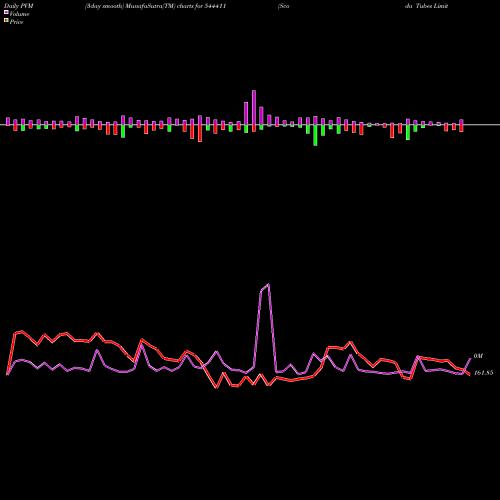
Task: Click the MunafaSutra charts for 544411 title
Action: (155, 6)
